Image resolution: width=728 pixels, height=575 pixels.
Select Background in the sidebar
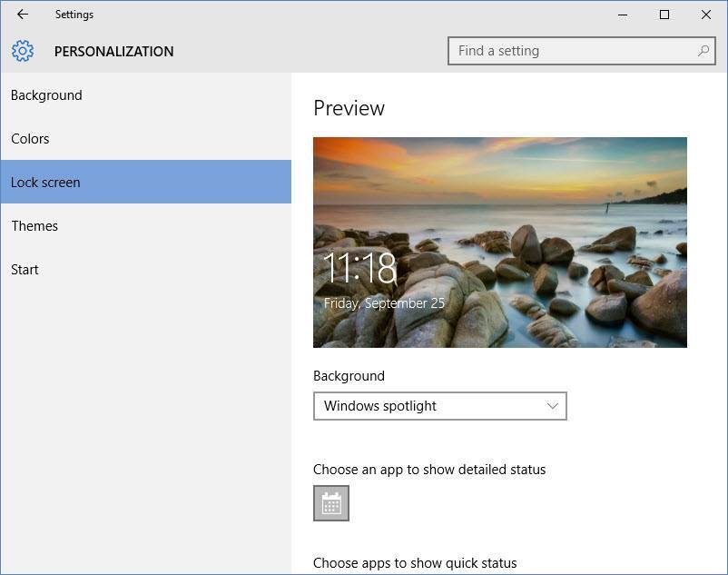(46, 94)
